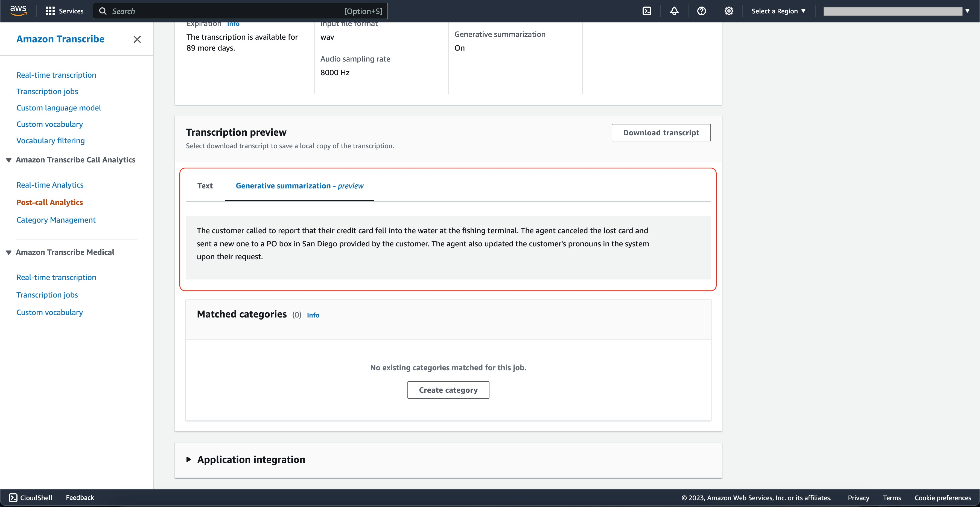Click the Create category button
980x507 pixels.
point(448,390)
